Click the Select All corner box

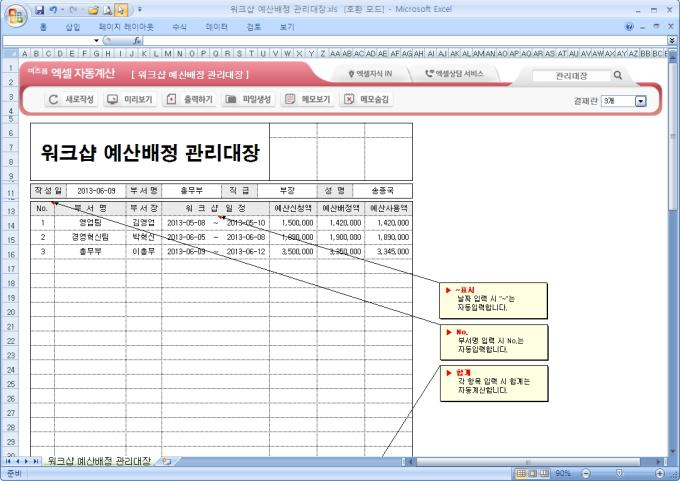tap(10, 53)
